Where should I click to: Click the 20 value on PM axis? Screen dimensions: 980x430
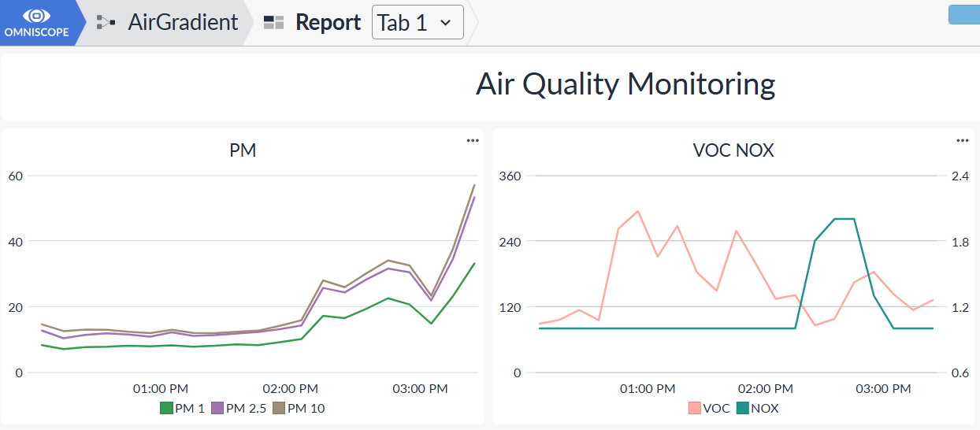(x=15, y=306)
